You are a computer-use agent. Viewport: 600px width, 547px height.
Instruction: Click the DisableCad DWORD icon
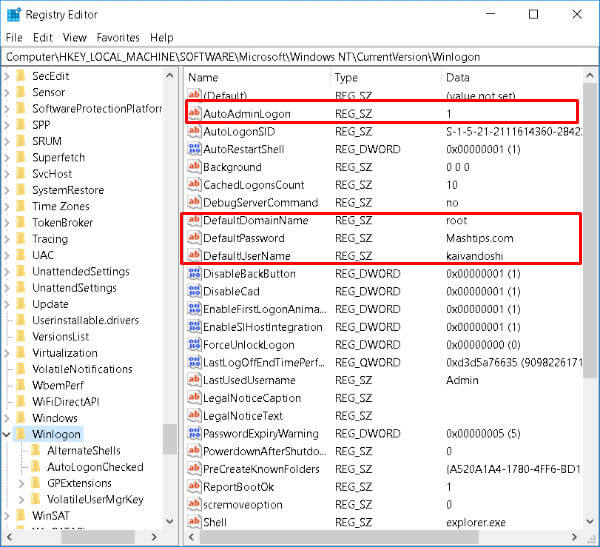click(x=194, y=291)
